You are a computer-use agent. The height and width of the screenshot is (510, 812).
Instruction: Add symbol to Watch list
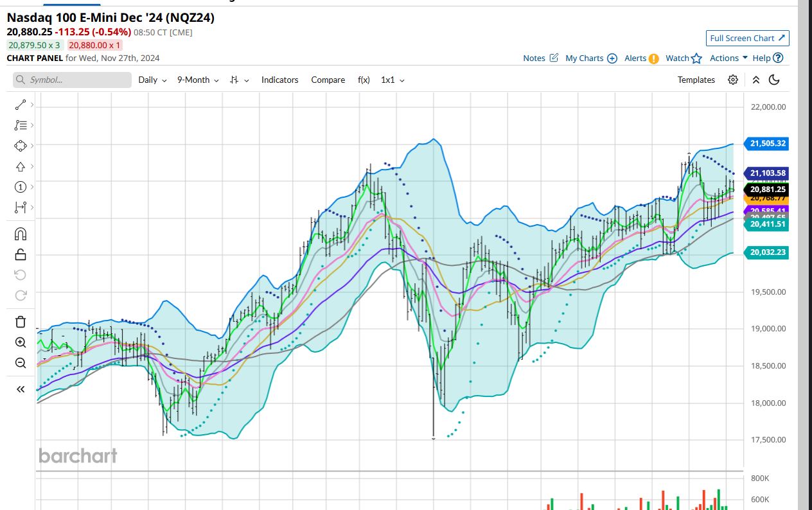point(684,58)
